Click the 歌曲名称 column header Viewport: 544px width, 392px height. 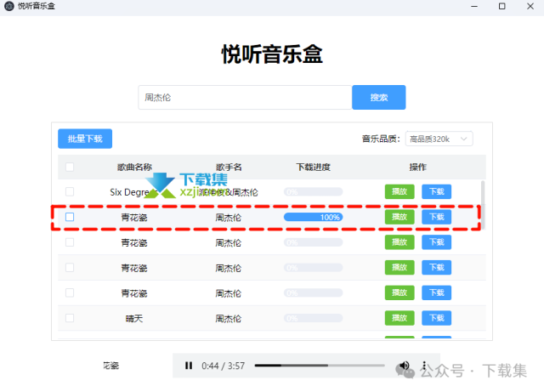[x=134, y=167]
